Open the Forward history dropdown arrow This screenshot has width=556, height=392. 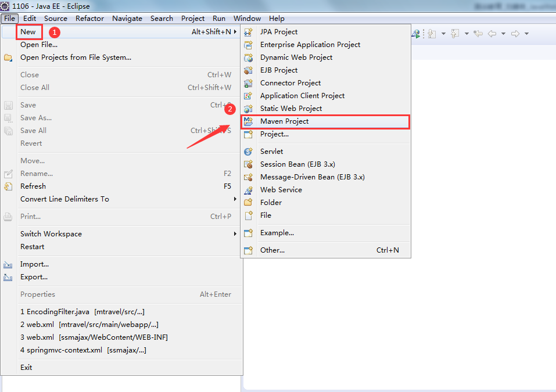coord(526,34)
